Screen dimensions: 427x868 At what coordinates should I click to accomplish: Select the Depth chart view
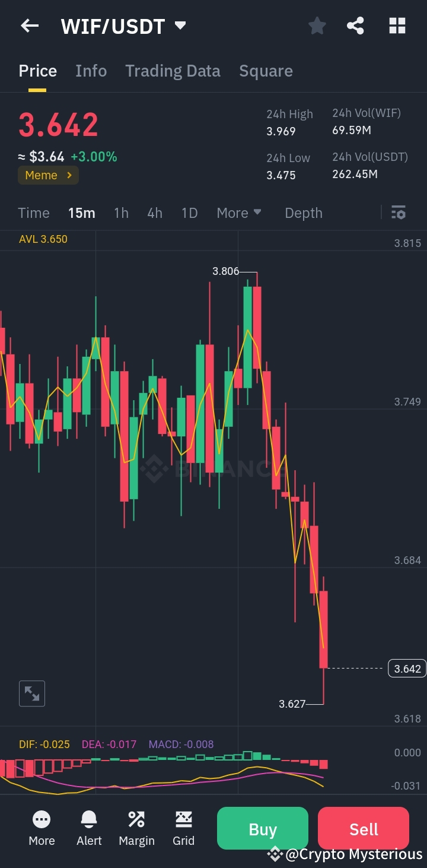[x=303, y=213]
